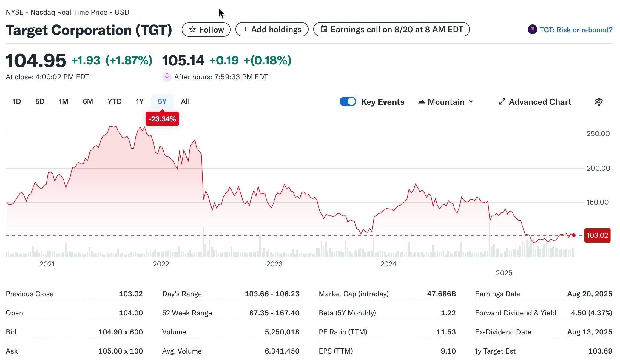Click the star icon in Follow button
The width and height of the screenshot is (620, 364).
192,30
